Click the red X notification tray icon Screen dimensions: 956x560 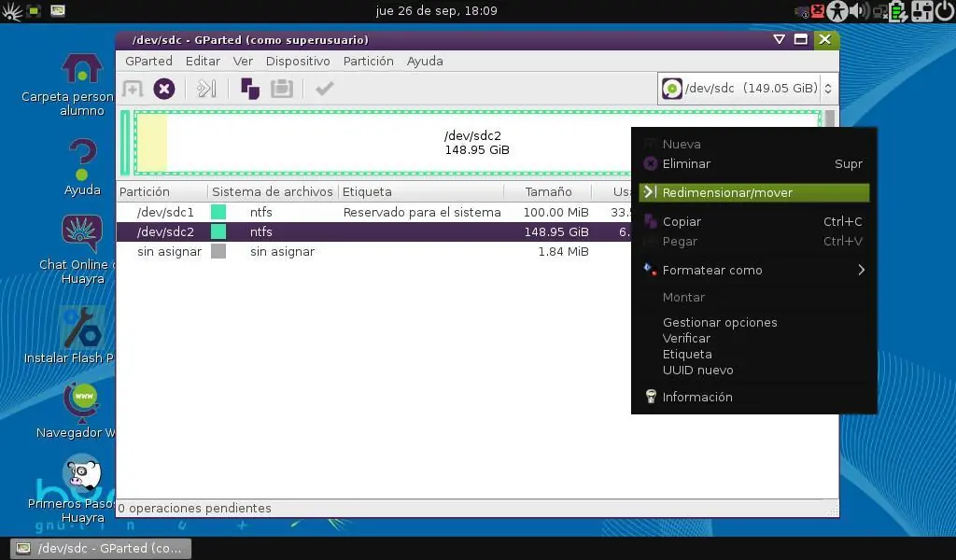tap(818, 11)
